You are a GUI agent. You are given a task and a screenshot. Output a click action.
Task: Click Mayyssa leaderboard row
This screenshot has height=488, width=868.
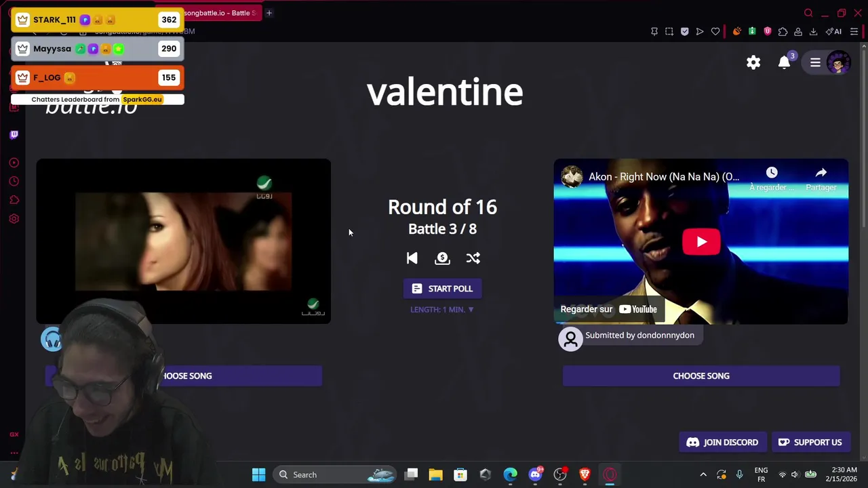tap(97, 49)
